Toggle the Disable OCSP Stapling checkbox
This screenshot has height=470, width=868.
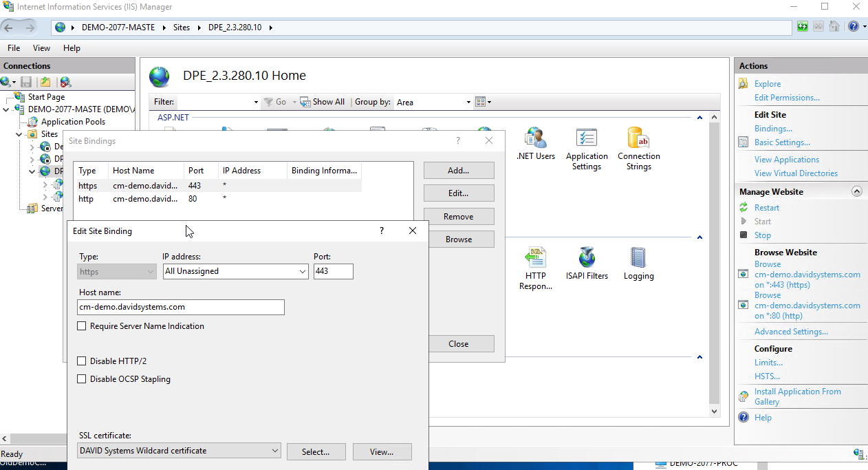click(82, 379)
